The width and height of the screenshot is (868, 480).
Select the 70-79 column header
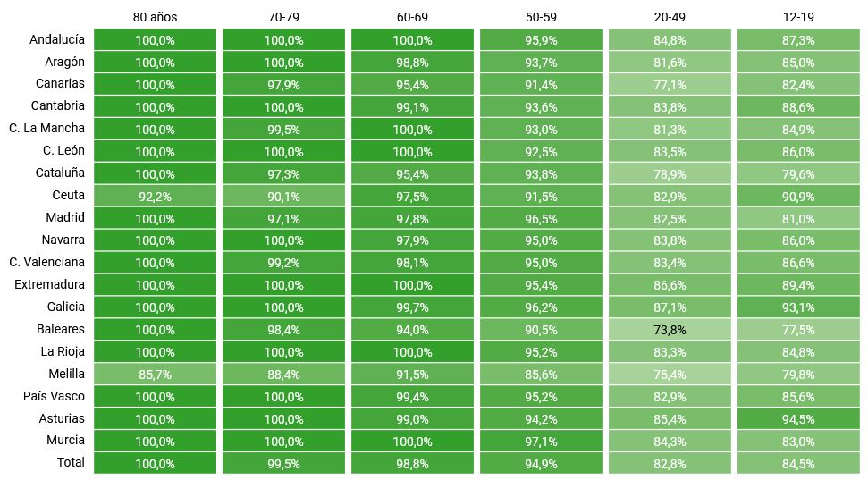(x=283, y=17)
